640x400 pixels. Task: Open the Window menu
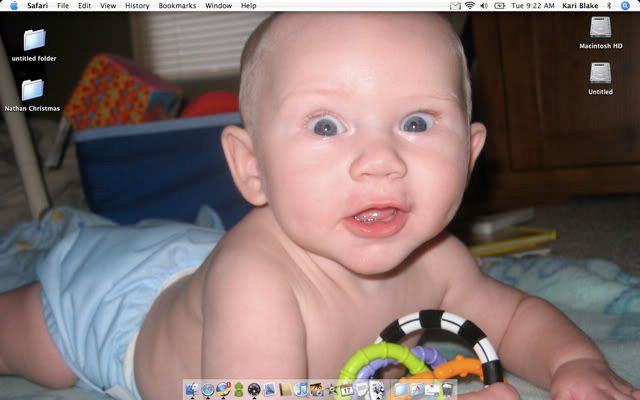(x=218, y=6)
